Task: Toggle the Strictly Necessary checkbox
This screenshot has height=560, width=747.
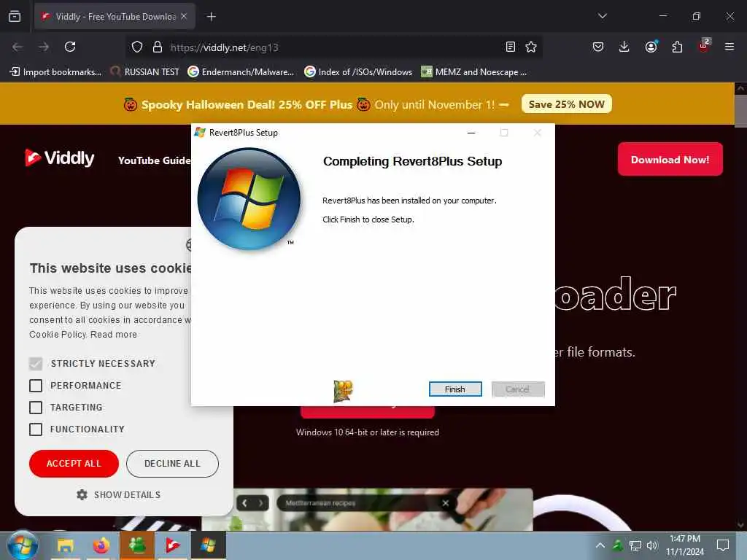Action: (36, 364)
